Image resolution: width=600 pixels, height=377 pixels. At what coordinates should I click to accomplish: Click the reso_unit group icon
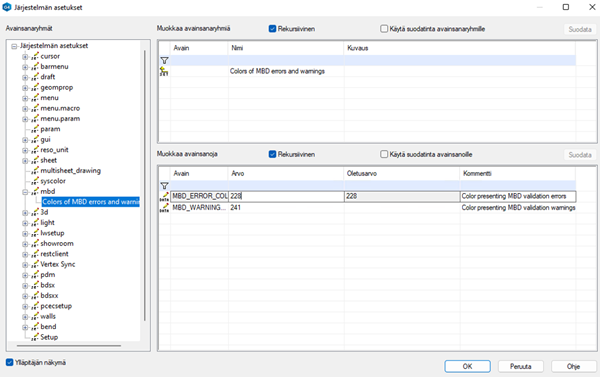click(35, 150)
